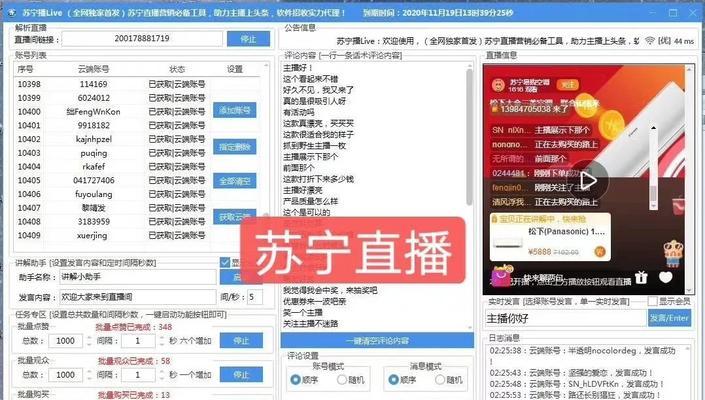Tap the white heart like icon

coord(665,277)
